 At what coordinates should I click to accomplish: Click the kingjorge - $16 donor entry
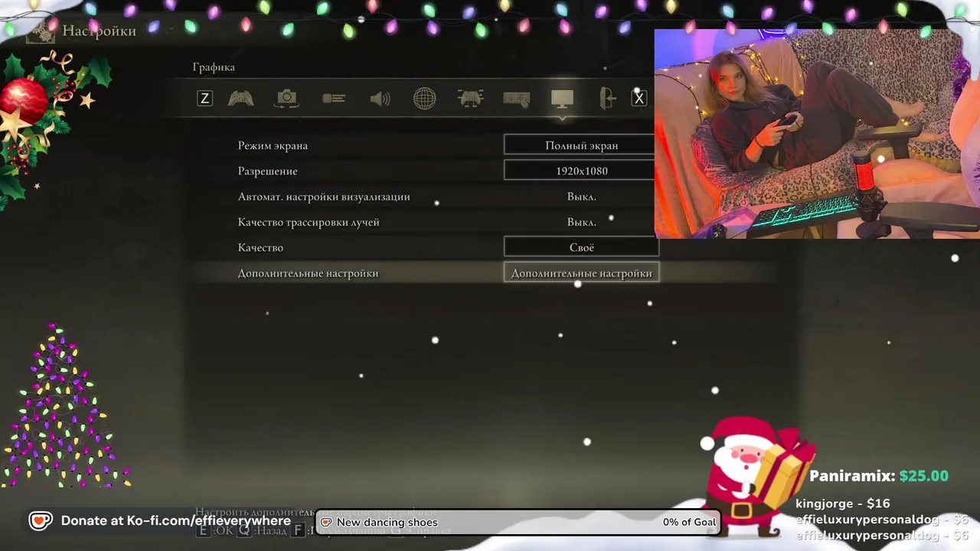(842, 504)
